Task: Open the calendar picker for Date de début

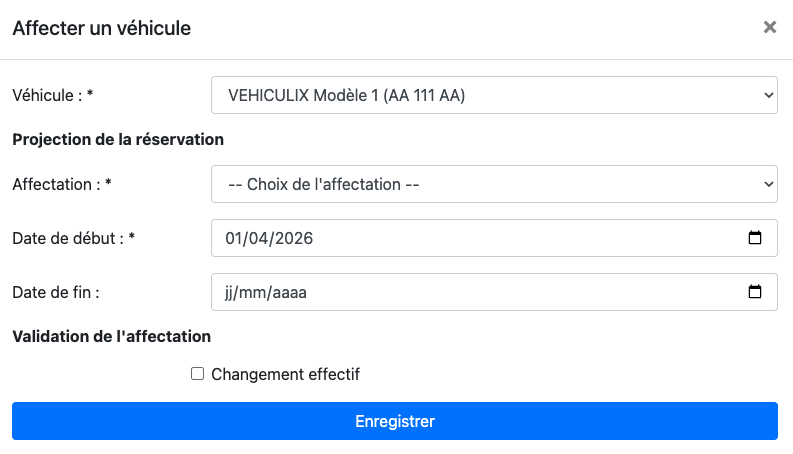Action: pos(755,238)
